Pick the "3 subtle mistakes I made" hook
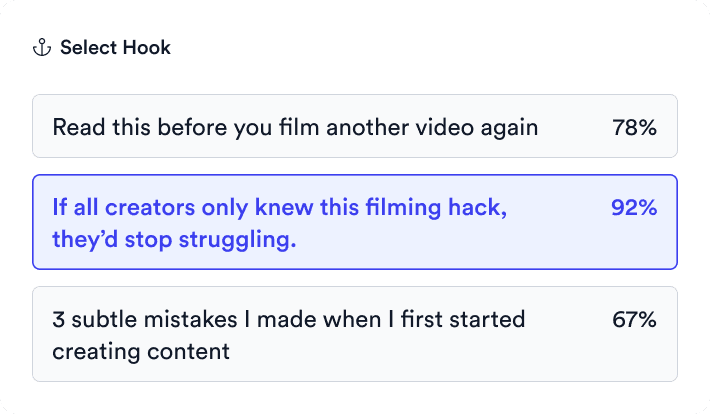 click(355, 334)
